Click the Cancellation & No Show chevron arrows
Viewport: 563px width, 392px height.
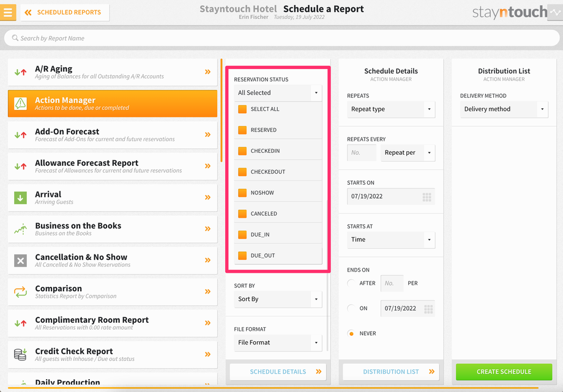pyautogui.click(x=207, y=260)
